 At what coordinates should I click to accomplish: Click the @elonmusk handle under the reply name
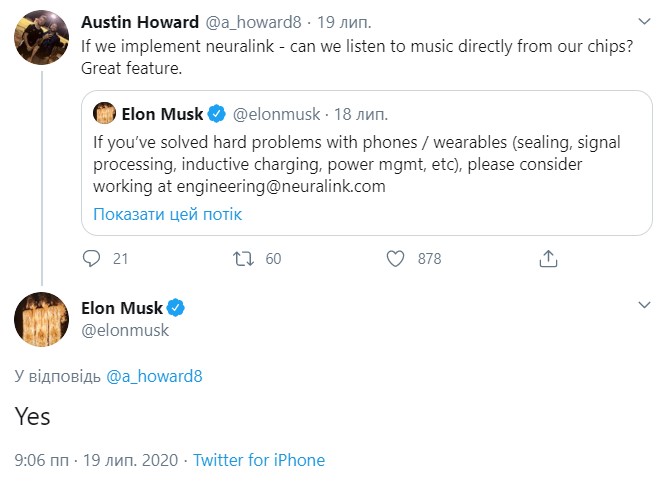click(x=125, y=330)
